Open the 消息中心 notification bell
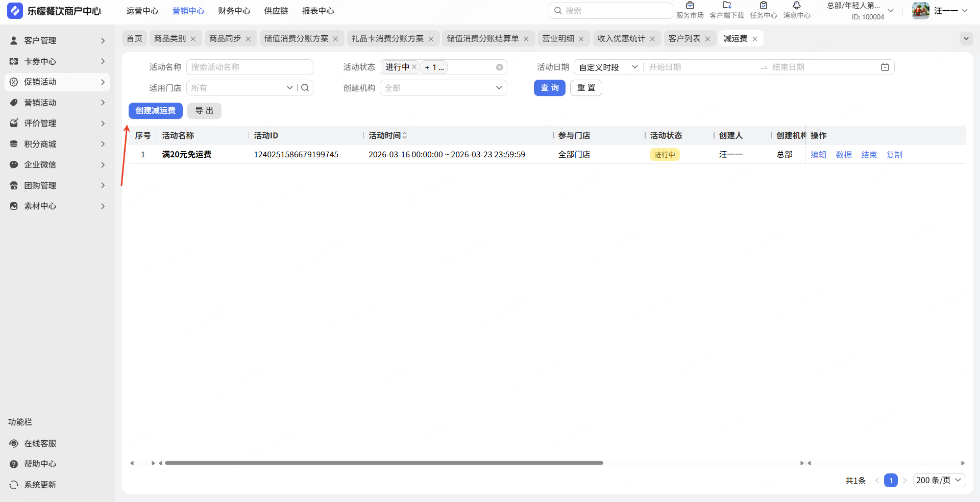 (x=796, y=6)
